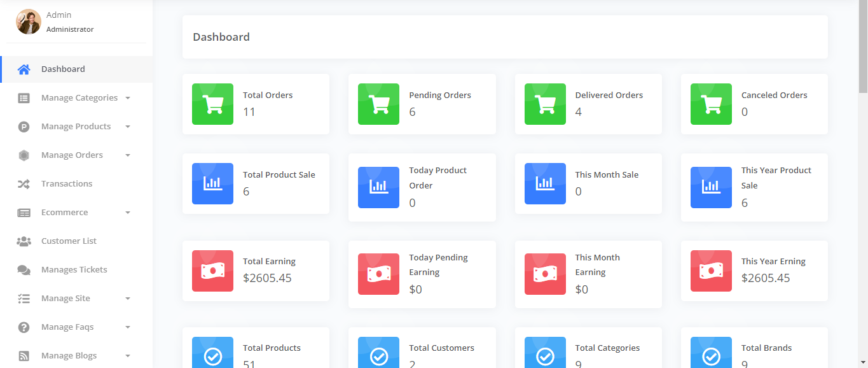This screenshot has width=868, height=368.
Task: Click the blue chart icon for Total Product Sale
Action: (x=212, y=183)
